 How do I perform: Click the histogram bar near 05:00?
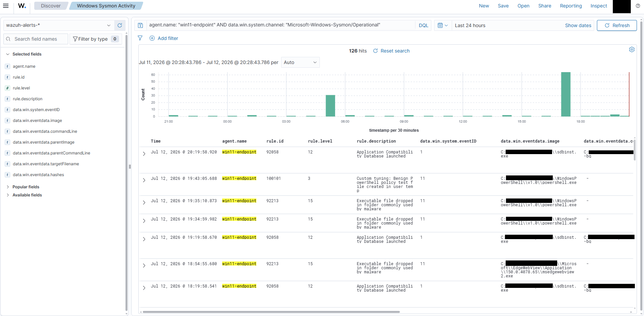coord(330,106)
